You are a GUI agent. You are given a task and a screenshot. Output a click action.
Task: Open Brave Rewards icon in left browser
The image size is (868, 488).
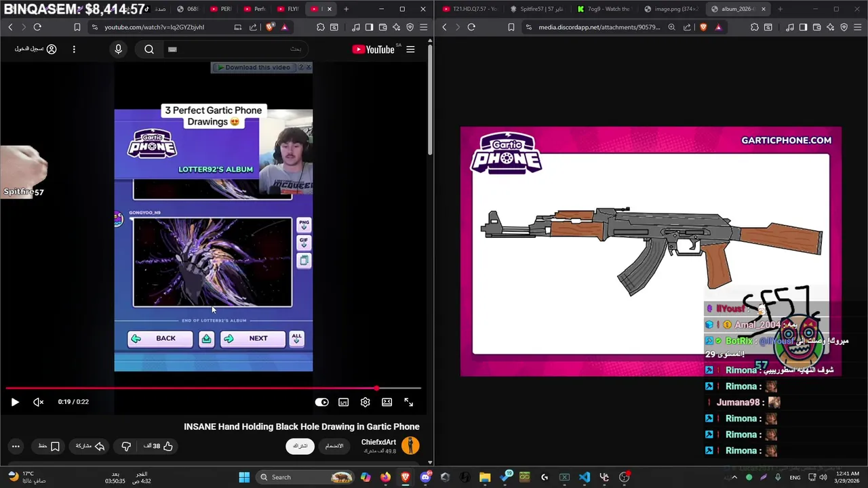284,27
